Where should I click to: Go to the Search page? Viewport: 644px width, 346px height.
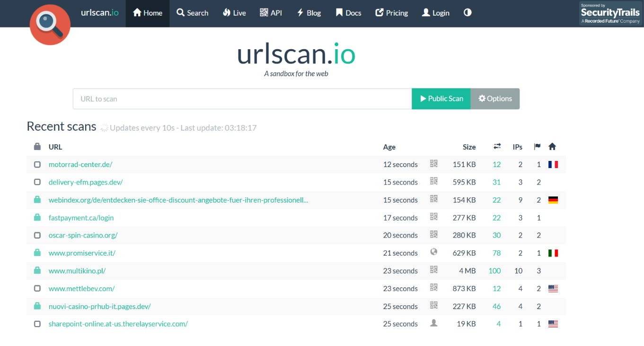click(x=192, y=13)
